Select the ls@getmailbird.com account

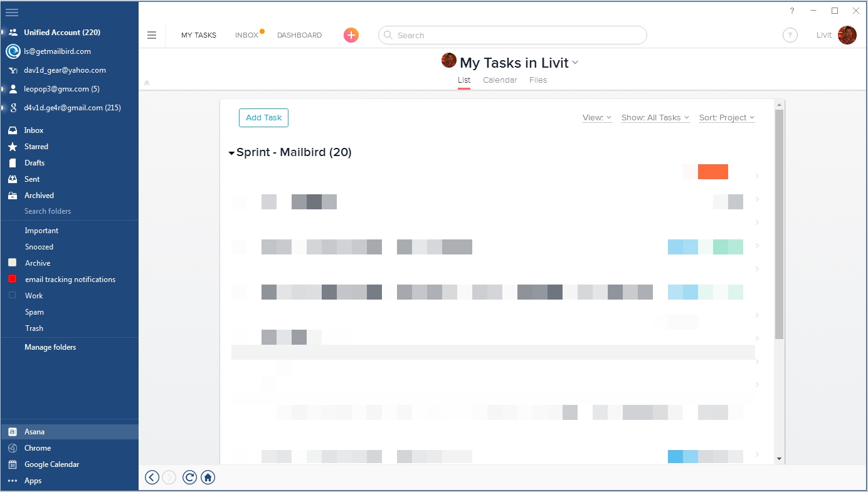click(x=57, y=51)
